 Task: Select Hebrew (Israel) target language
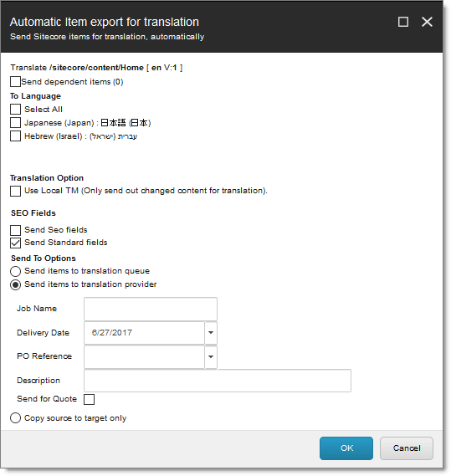pos(16,136)
